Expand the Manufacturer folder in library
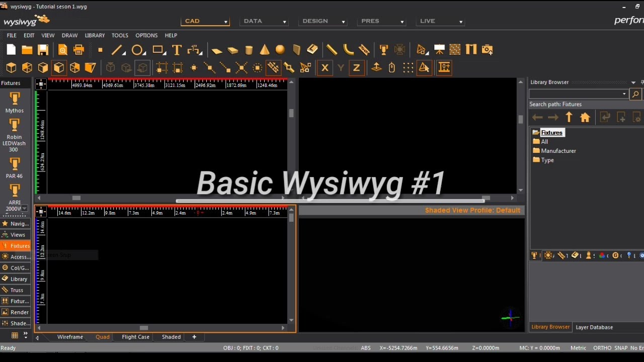The height and width of the screenshot is (362, 644). click(x=554, y=151)
